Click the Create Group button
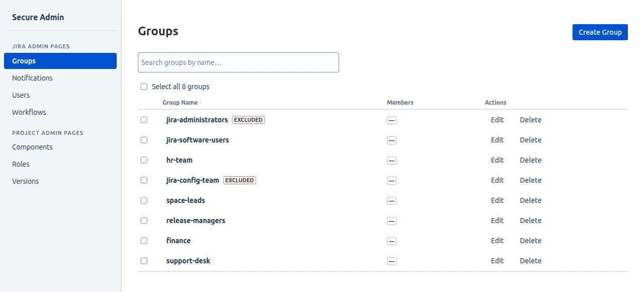 coord(600,32)
